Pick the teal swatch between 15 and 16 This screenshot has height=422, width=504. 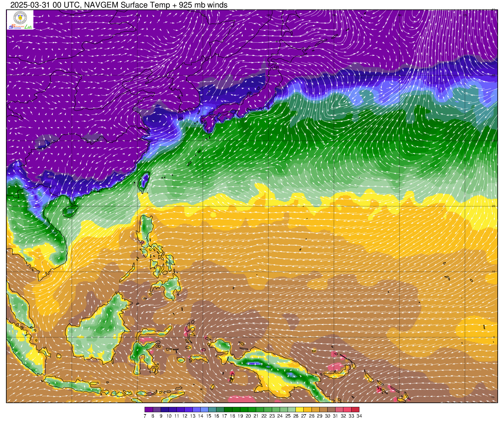coord(212,409)
